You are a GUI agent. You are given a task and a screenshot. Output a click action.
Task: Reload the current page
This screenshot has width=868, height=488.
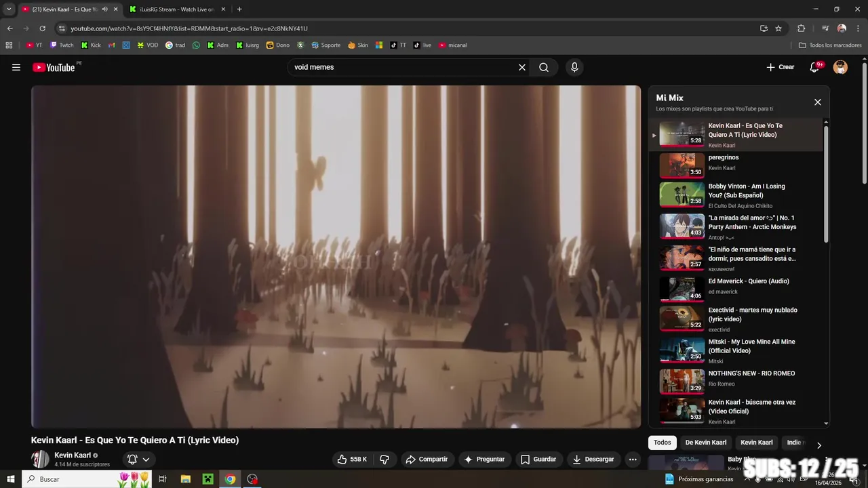pos(42,28)
